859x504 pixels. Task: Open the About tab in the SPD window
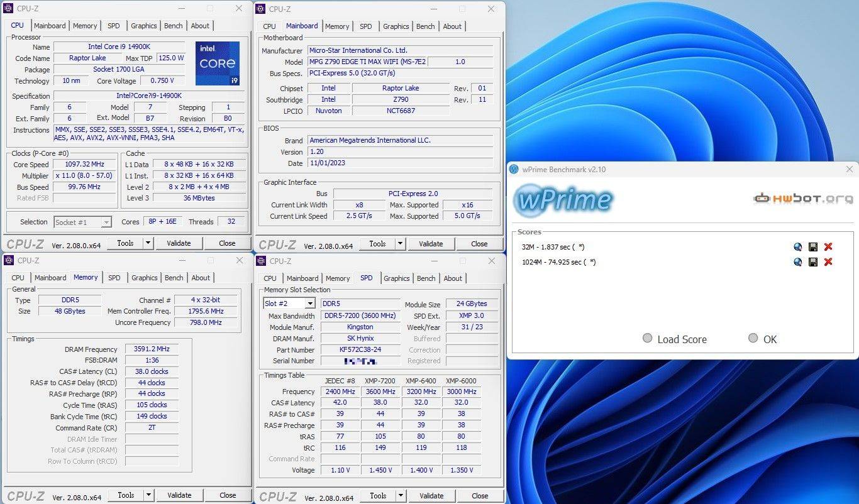453,278
